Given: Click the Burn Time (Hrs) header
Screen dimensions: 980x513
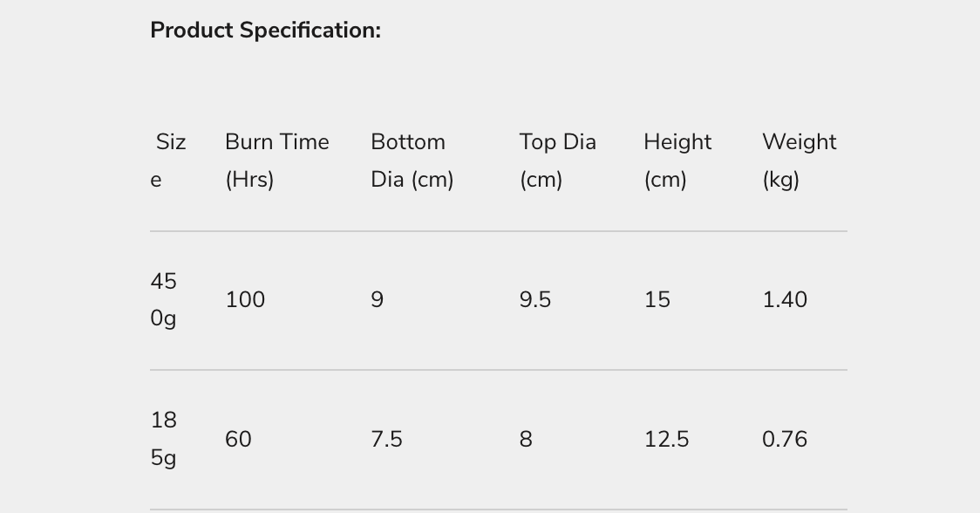Looking at the screenshot, I should tap(276, 161).
